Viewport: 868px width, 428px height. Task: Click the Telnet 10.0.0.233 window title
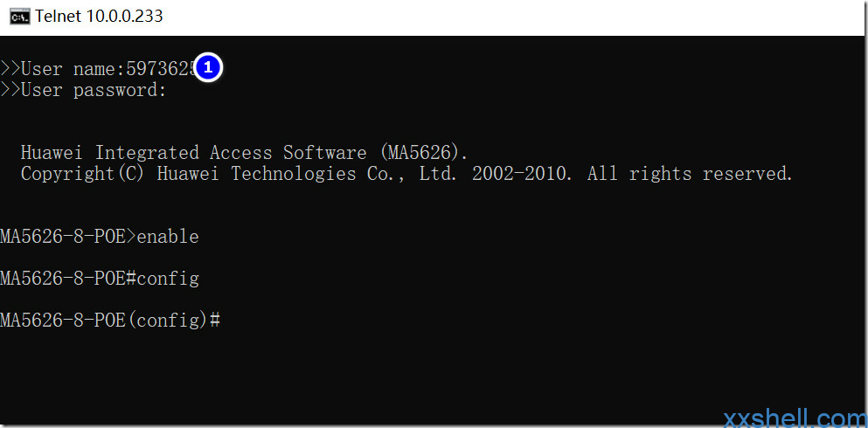tap(99, 17)
